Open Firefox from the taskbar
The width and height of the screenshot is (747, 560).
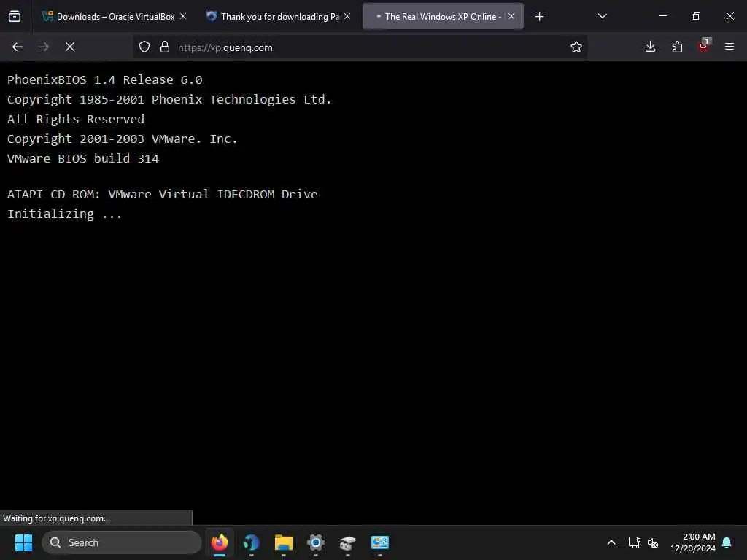tap(219, 542)
